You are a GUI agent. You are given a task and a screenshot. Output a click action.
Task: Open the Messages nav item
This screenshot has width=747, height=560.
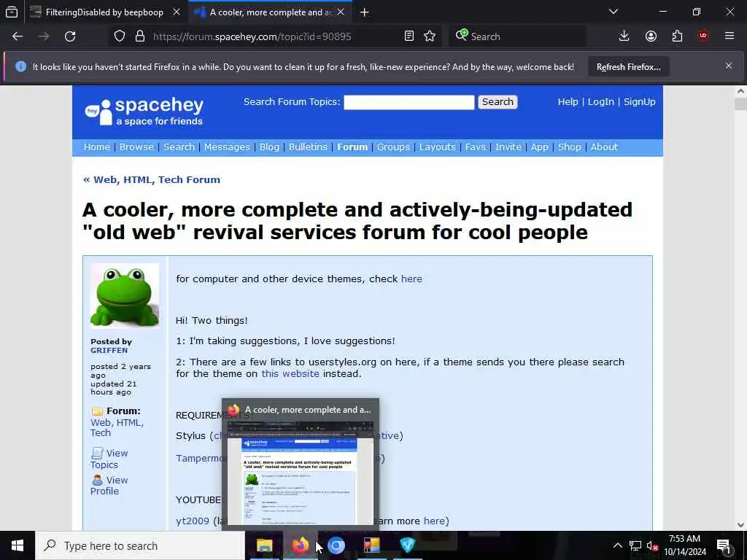(227, 147)
